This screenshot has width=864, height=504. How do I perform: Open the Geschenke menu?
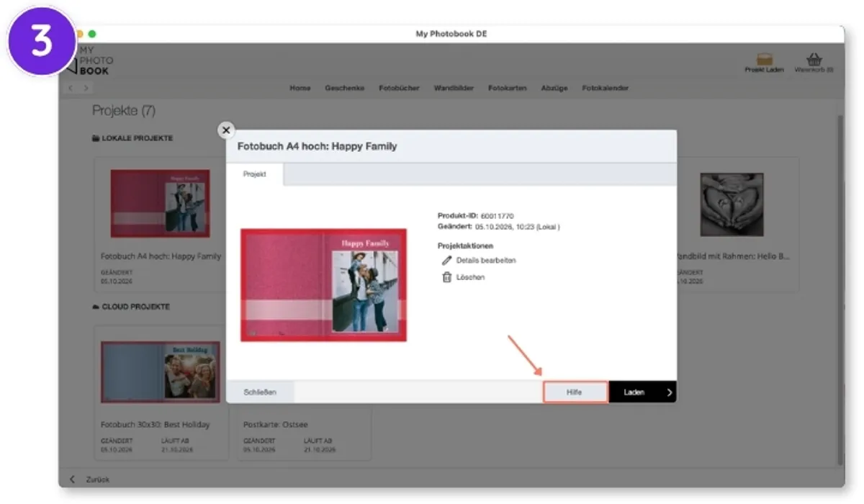pyautogui.click(x=345, y=88)
